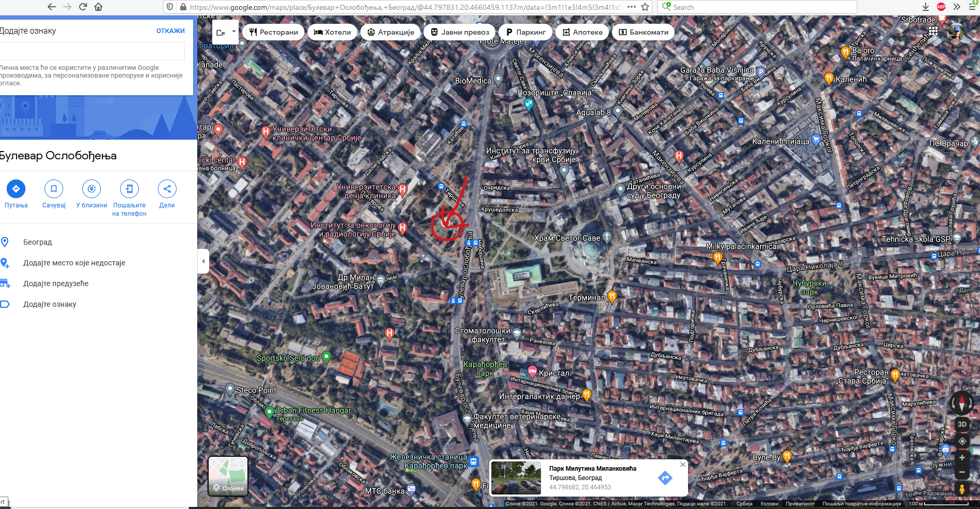980x509 pixels.
Task: Filter map by Ресторани
Action: (x=273, y=32)
